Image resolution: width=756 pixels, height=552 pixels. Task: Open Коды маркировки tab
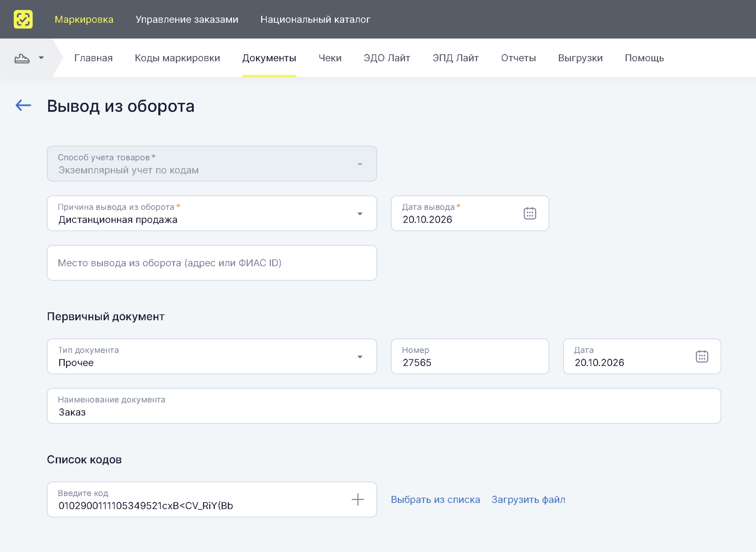[178, 58]
